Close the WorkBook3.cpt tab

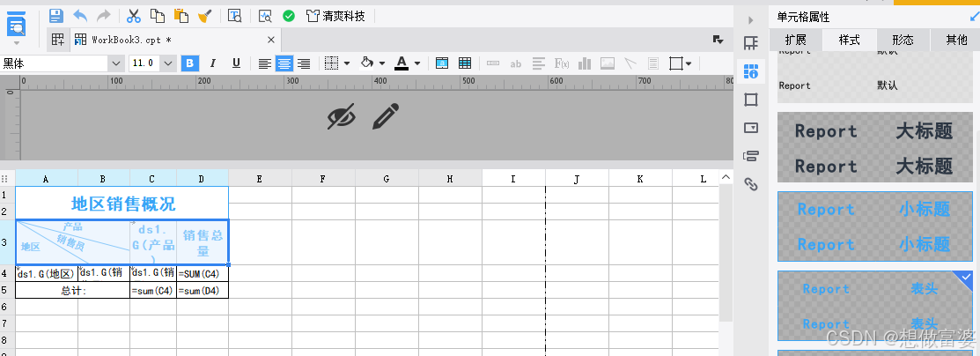point(270,40)
